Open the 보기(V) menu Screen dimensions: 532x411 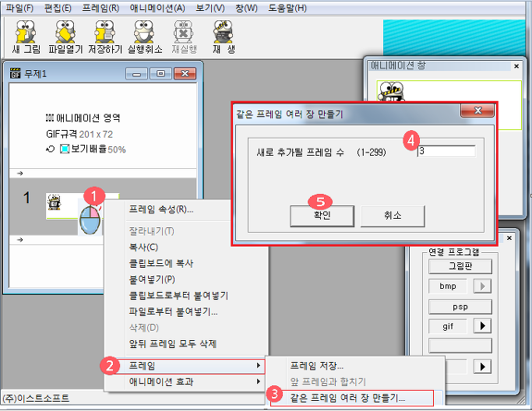(x=210, y=8)
